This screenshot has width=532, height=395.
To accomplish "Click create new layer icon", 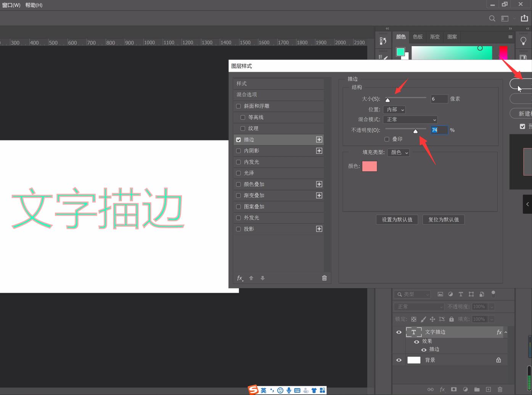I will click(x=489, y=389).
